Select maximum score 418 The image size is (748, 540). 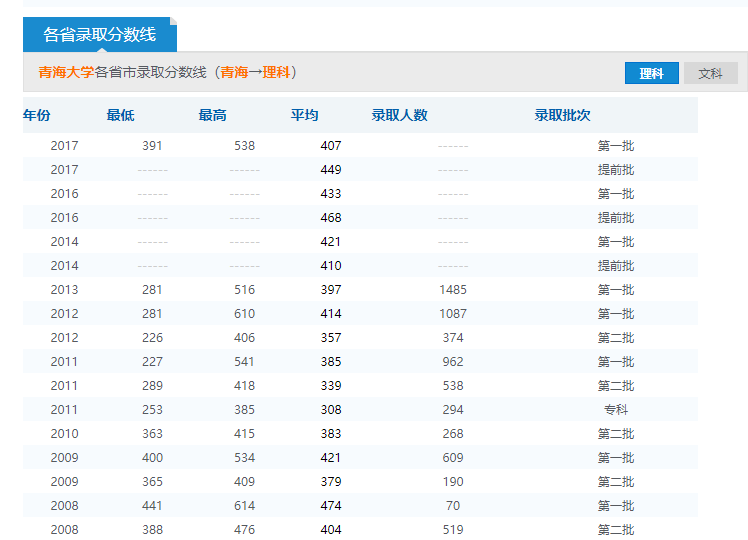click(244, 385)
